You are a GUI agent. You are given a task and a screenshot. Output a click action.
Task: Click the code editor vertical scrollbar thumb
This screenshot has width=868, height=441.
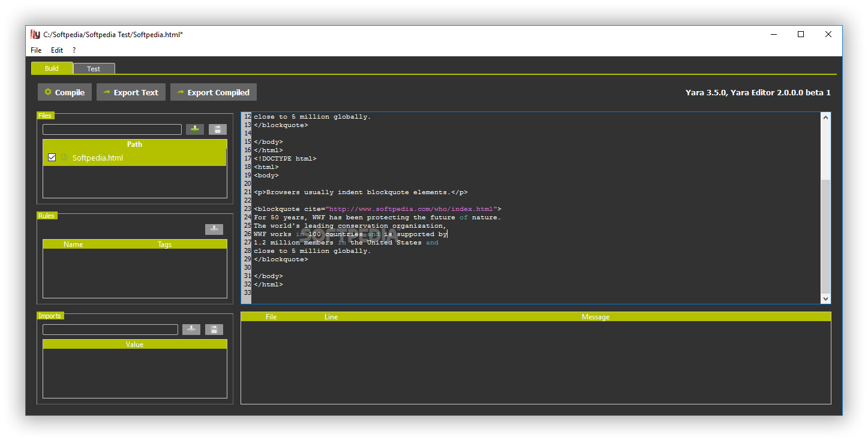click(826, 236)
